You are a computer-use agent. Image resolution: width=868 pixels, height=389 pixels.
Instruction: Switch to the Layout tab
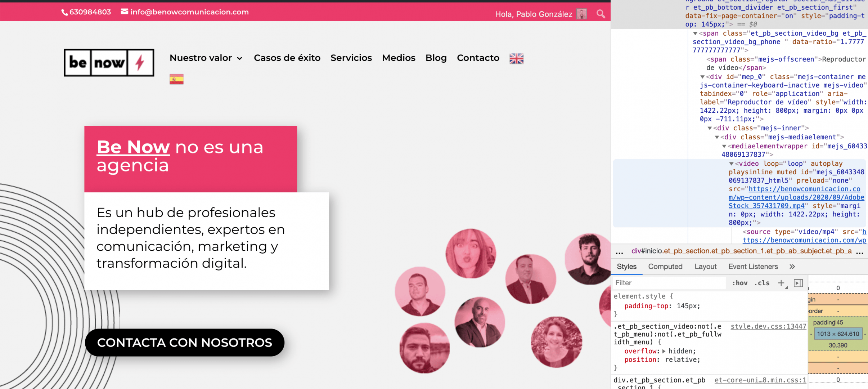click(705, 267)
